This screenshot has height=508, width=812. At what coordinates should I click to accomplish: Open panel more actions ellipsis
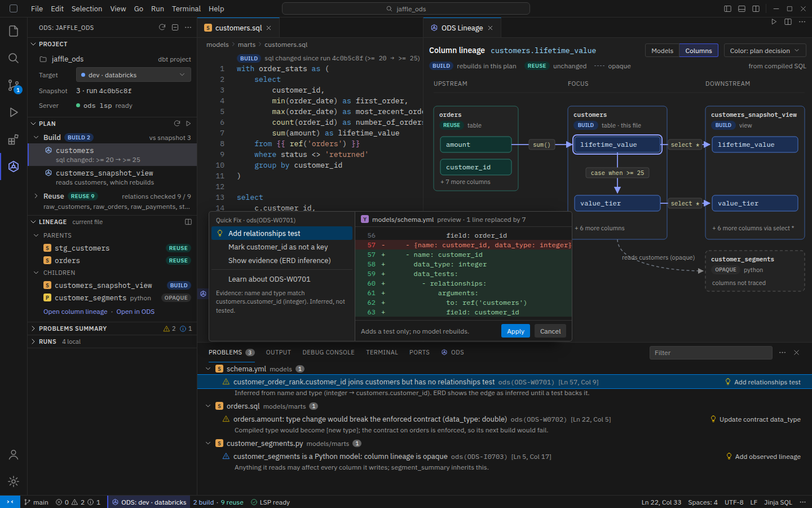tap(782, 352)
